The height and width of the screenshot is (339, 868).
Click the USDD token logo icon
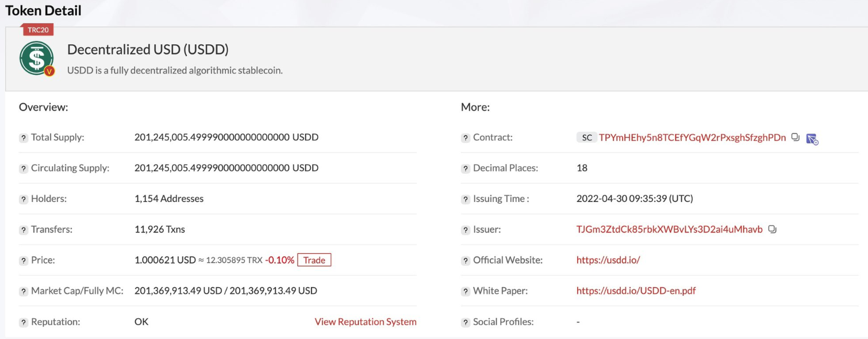click(x=37, y=58)
